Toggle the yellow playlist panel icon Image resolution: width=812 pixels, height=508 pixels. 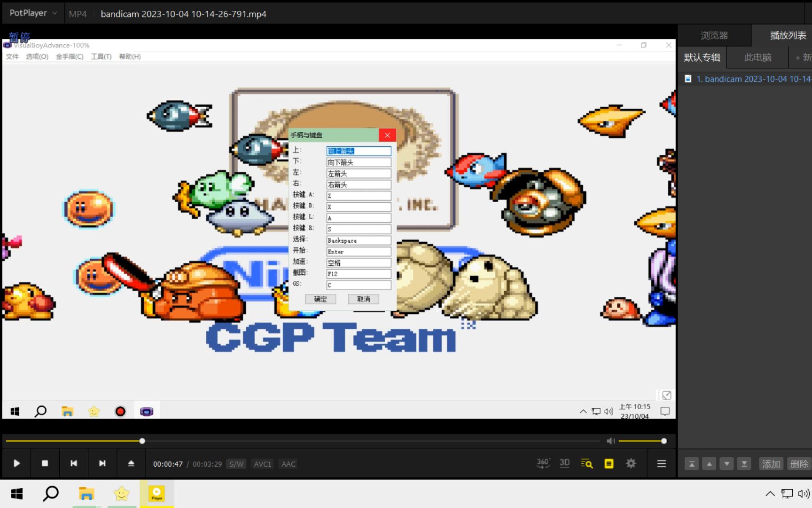(x=609, y=464)
